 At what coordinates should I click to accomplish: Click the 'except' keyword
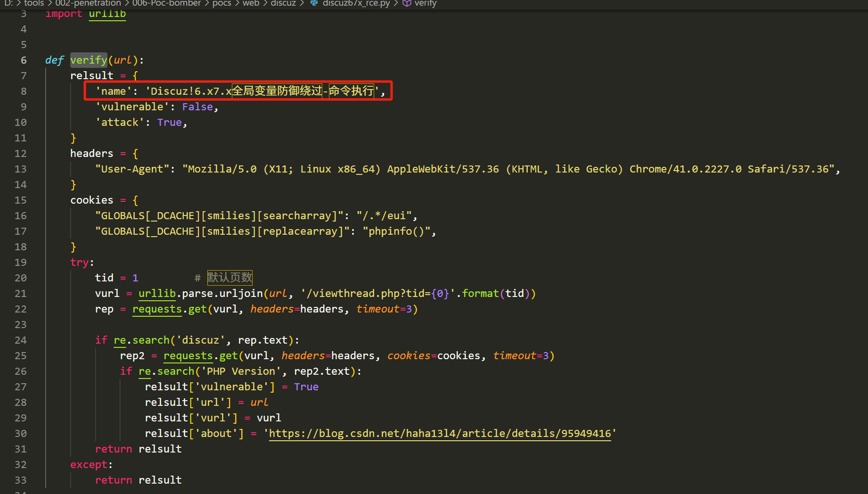click(x=89, y=465)
